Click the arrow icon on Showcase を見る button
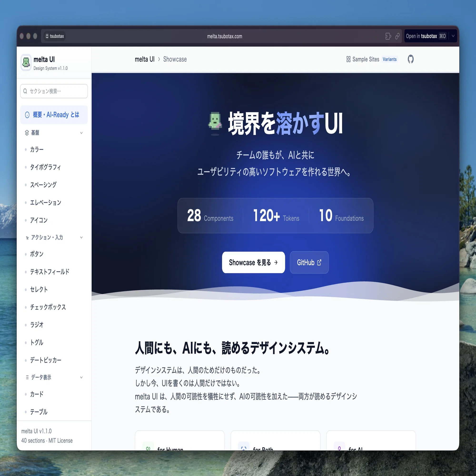The width and height of the screenshot is (476, 476). (x=276, y=262)
